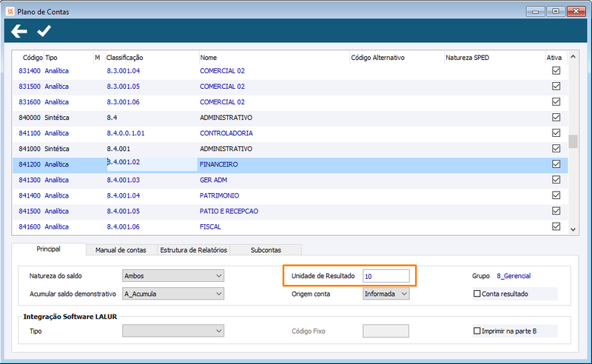Switch to Manual de contas tab
Viewport: 592px width, 364px height.
[x=121, y=250]
